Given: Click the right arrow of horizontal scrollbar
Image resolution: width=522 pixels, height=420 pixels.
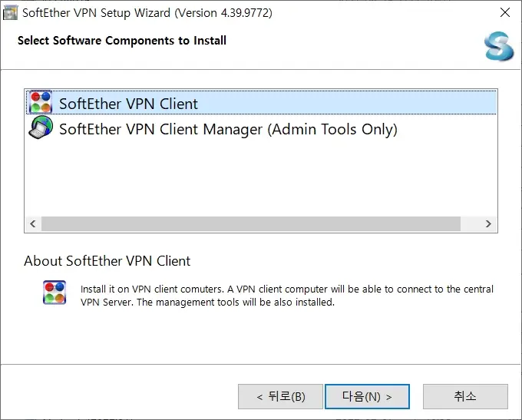Looking at the screenshot, I should click(x=488, y=224).
